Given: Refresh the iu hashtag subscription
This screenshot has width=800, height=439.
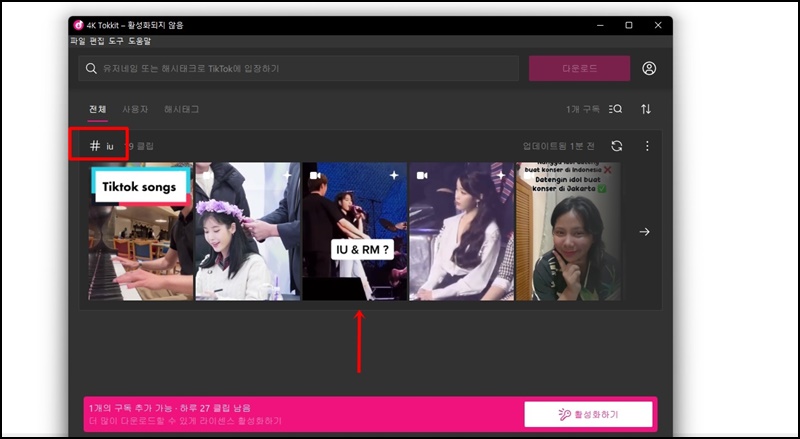Looking at the screenshot, I should (617, 146).
